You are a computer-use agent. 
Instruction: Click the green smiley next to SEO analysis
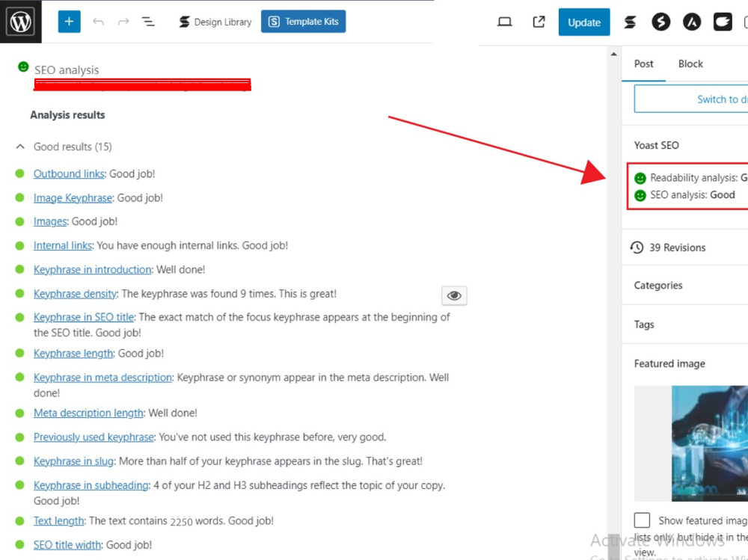[x=23, y=67]
